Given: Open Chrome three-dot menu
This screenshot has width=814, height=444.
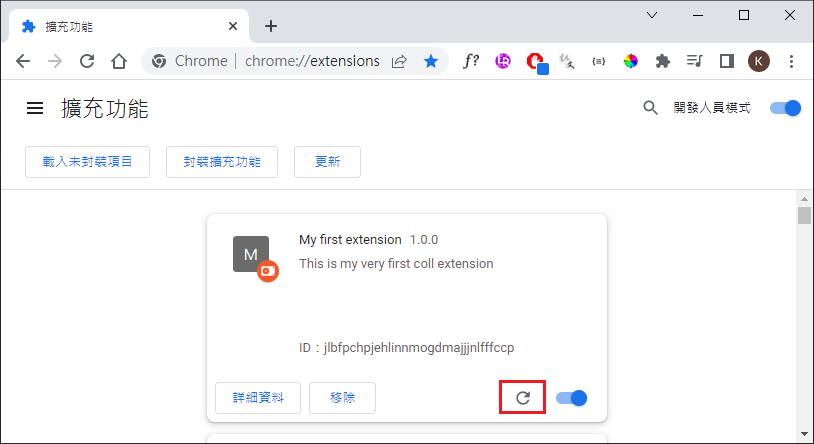Looking at the screenshot, I should coord(791,61).
